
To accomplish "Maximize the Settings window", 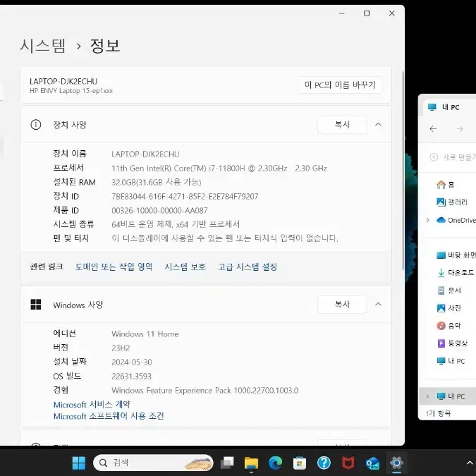I will [x=367, y=13].
